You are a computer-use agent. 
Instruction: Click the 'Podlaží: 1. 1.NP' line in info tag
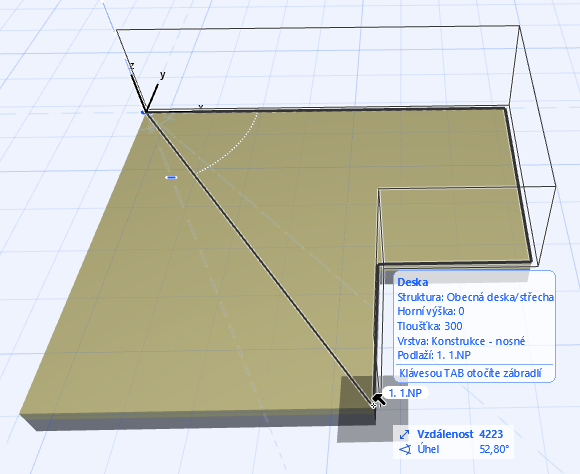434,355
